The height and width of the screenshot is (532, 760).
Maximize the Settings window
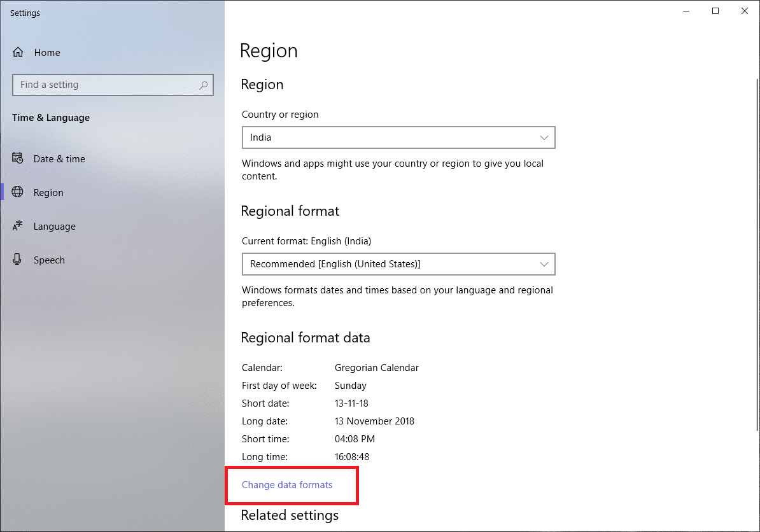[715, 11]
